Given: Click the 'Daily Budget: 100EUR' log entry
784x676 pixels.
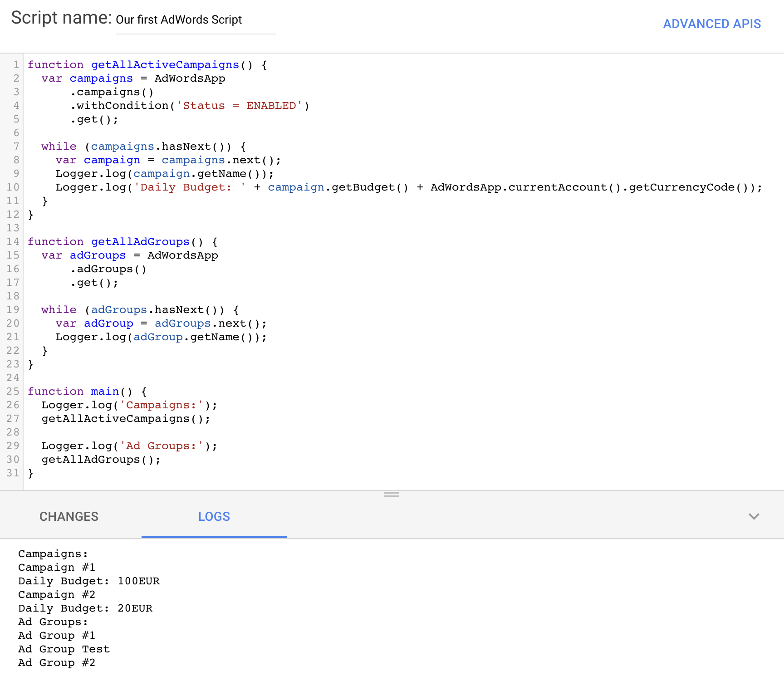Looking at the screenshot, I should [89, 581].
